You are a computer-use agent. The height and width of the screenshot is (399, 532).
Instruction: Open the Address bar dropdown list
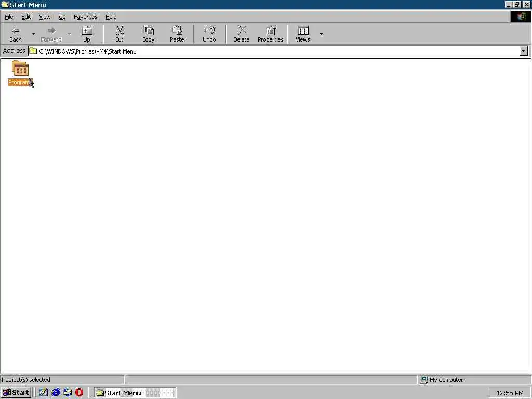524,51
